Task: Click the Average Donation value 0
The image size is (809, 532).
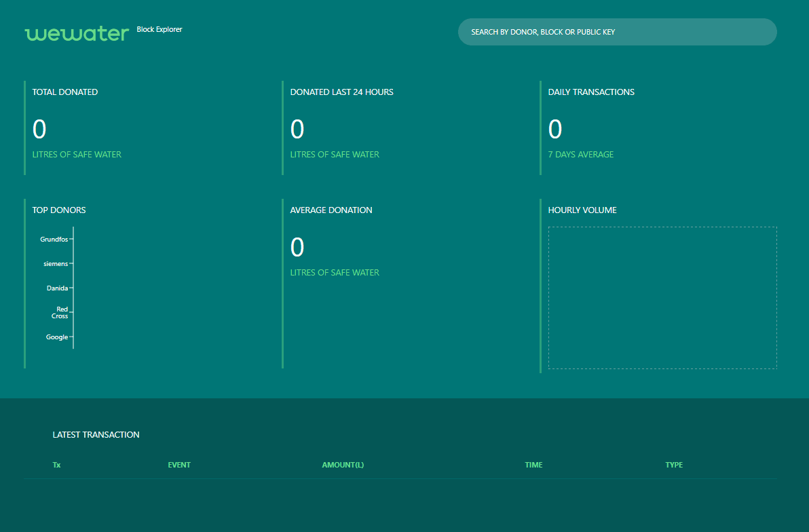Action: tap(297, 247)
